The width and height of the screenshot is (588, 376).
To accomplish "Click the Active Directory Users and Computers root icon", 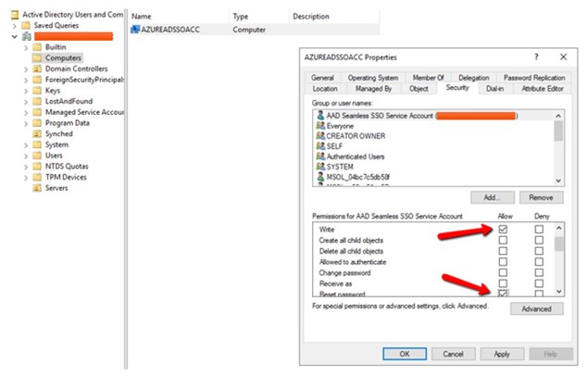I will (x=15, y=15).
